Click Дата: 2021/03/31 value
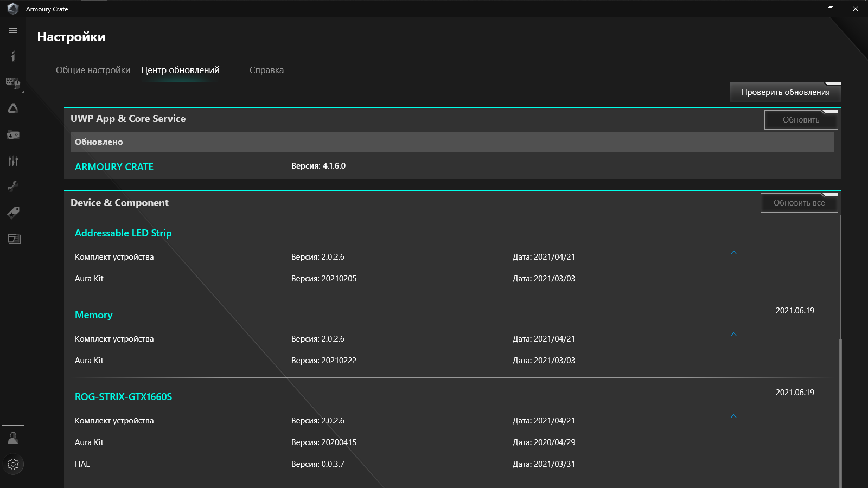The height and width of the screenshot is (488, 868). [x=544, y=464]
